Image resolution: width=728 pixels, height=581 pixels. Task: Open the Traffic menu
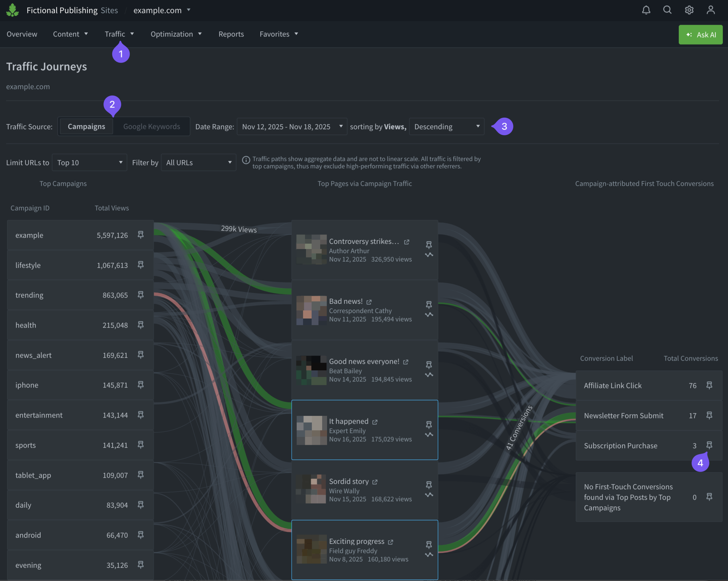(119, 34)
